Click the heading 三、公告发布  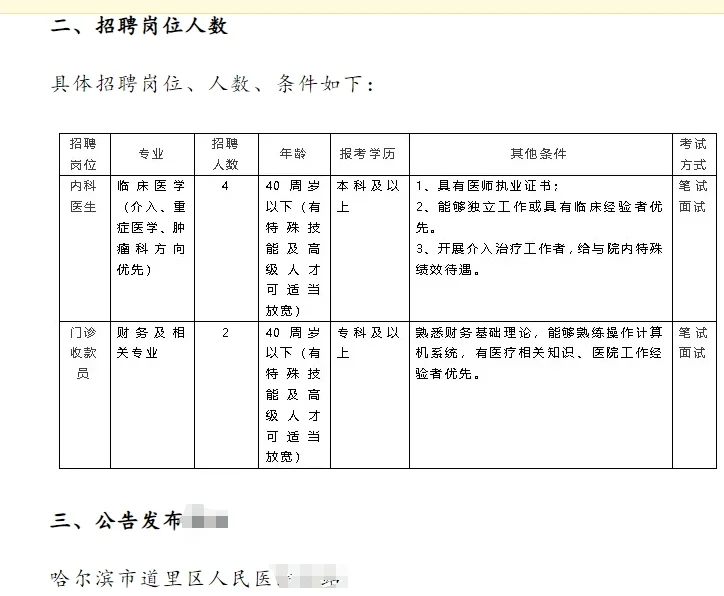[115, 521]
